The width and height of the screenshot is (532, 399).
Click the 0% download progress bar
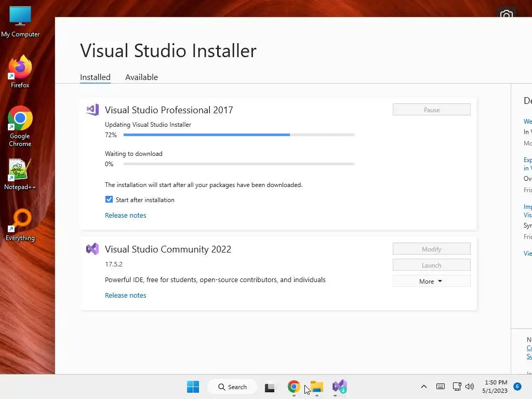(239, 164)
